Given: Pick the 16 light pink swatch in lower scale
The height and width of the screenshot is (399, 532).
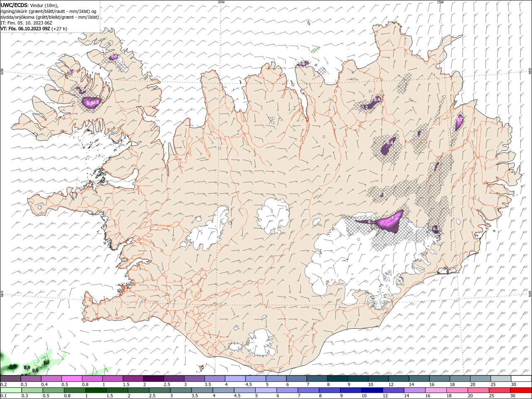Looking at the screenshot, I should 436,390.
